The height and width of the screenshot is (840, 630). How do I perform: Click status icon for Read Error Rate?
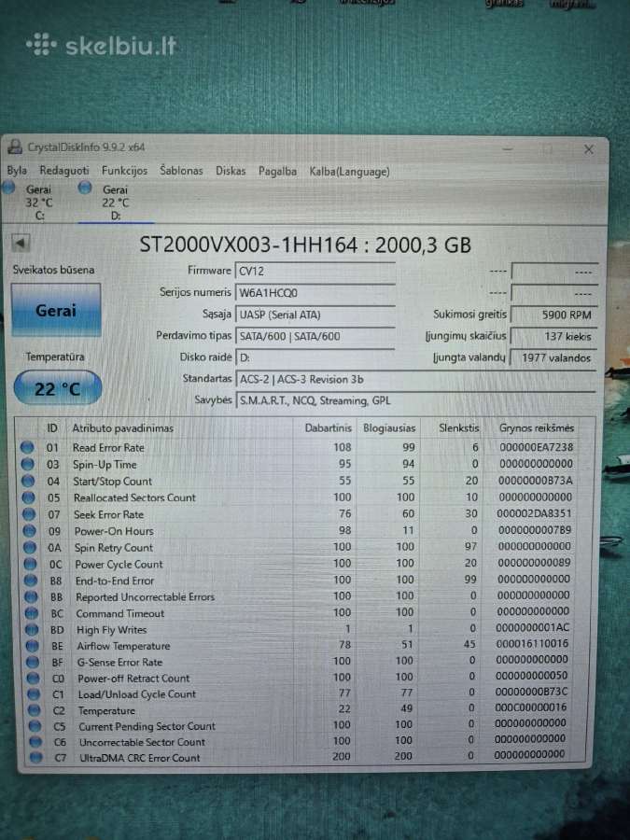(x=26, y=447)
